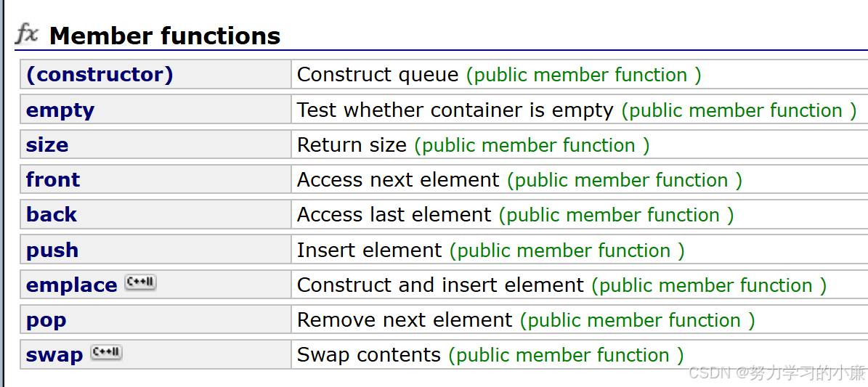Open the emplace function link
Screen dimensions: 868x387
(x=71, y=285)
